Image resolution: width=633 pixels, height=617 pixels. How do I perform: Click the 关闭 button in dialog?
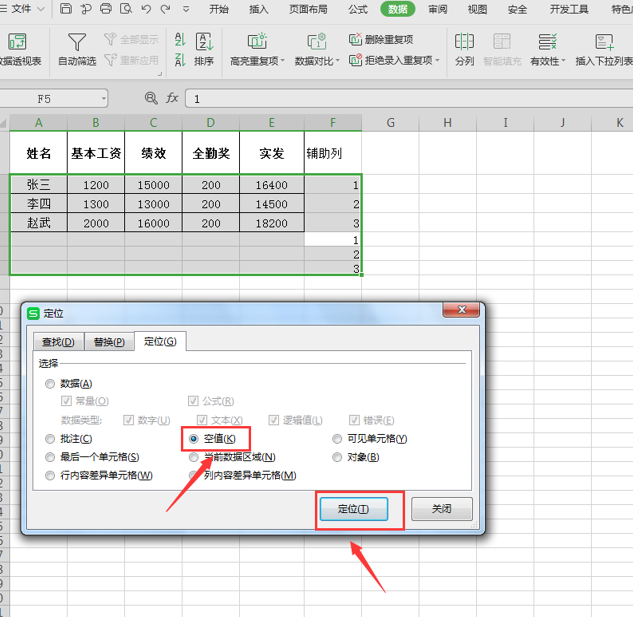(441, 508)
